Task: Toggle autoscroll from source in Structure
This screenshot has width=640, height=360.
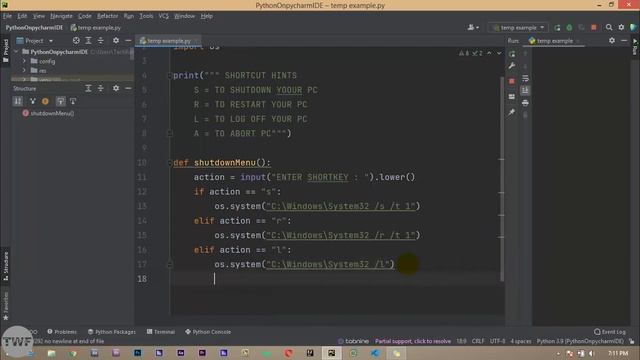Action: pos(73,101)
